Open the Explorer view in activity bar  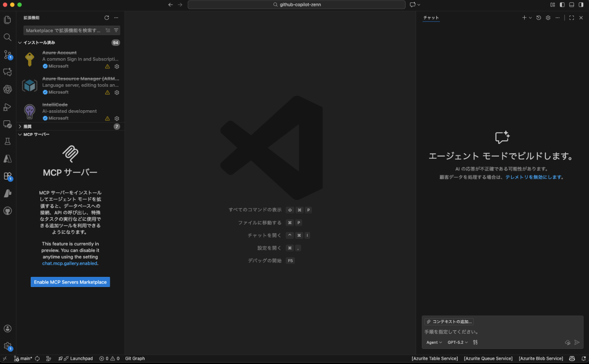tap(7, 20)
